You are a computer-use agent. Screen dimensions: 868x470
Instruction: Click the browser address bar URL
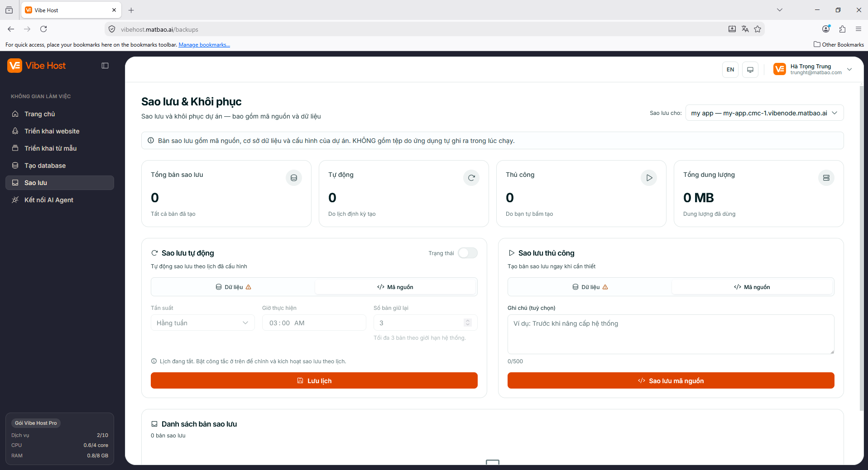click(x=159, y=29)
